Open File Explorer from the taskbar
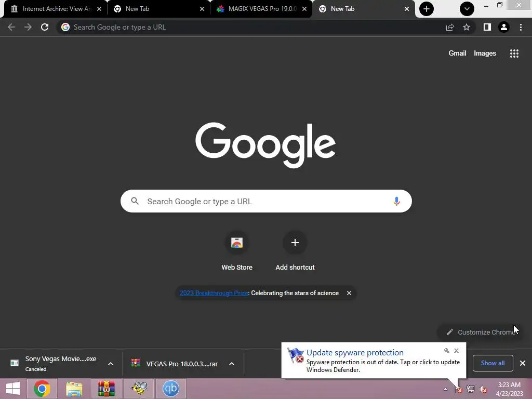The height and width of the screenshot is (399, 532). coord(74,389)
